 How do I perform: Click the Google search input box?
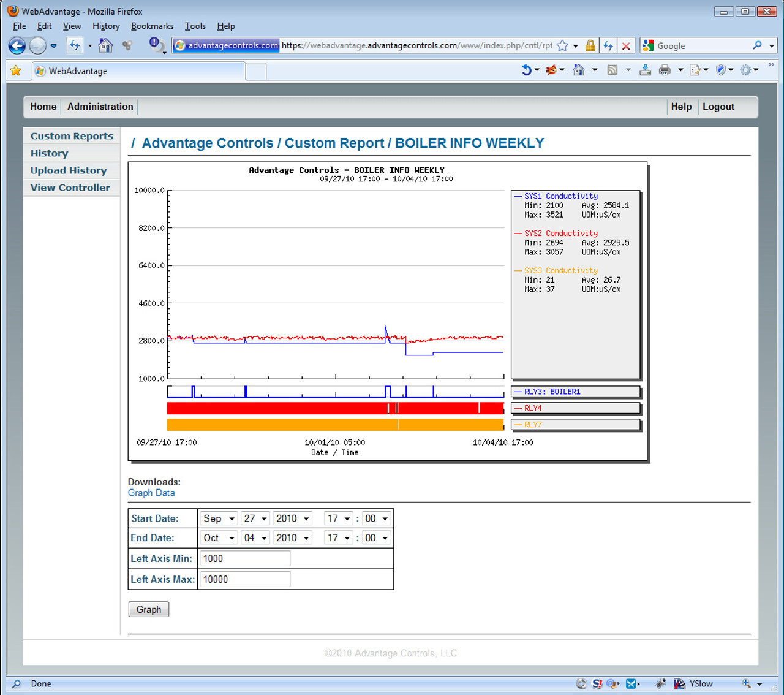(703, 46)
